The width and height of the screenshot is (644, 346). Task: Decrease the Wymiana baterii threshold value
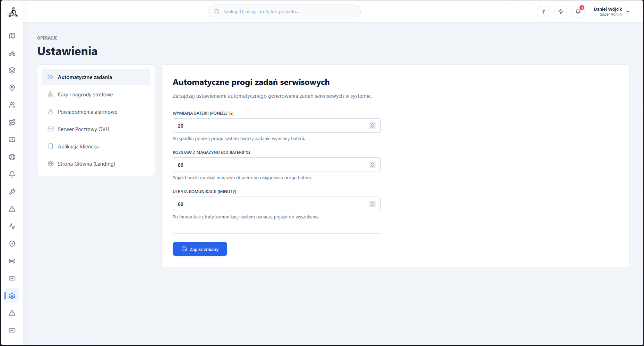(372, 127)
